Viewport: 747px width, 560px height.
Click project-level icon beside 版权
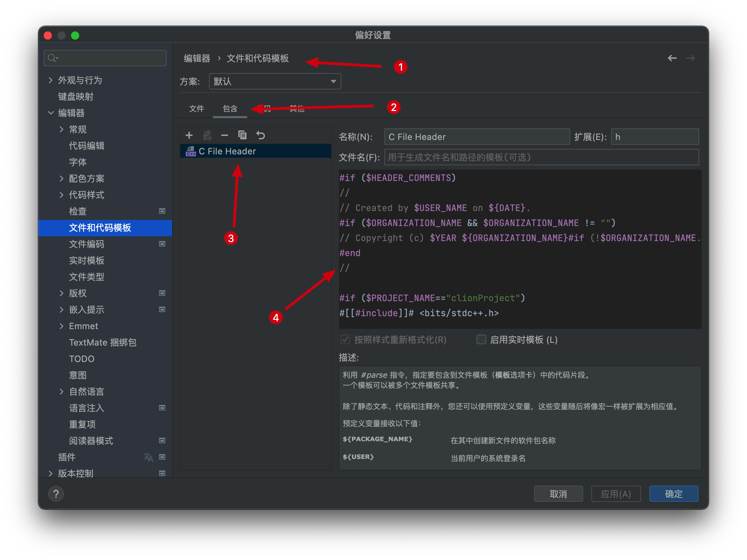coord(162,293)
